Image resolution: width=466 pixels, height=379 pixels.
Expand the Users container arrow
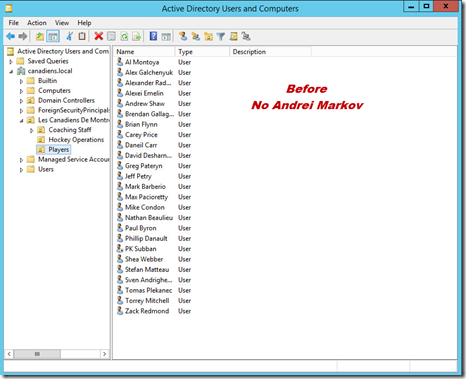pyautogui.click(x=21, y=170)
